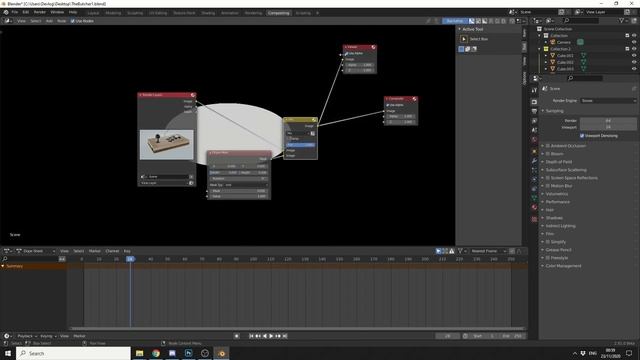This screenshot has width=640, height=360.
Task: Open Photoshop from the Windows taskbar
Action: 189,353
